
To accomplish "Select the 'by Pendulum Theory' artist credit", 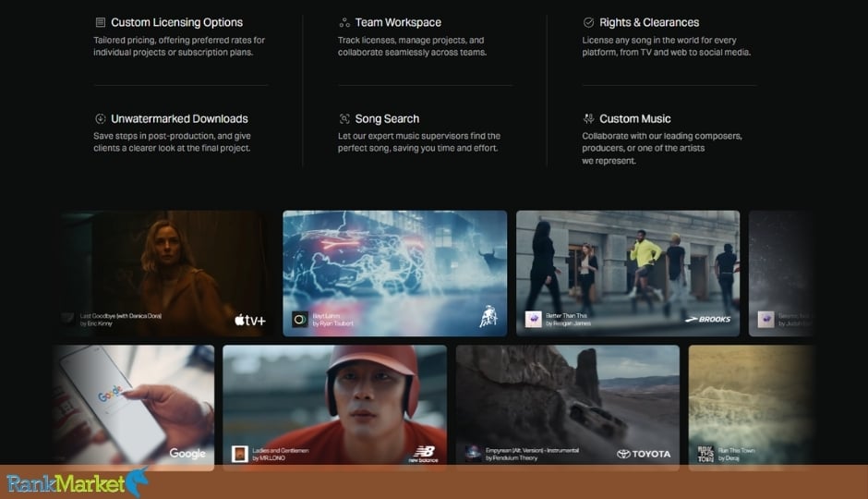I will pos(511,458).
